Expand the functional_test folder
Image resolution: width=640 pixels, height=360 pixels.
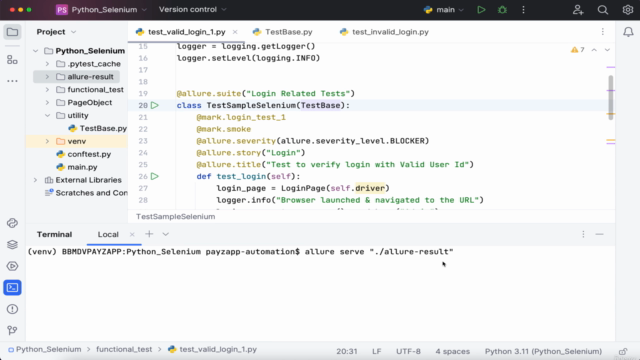47,90
